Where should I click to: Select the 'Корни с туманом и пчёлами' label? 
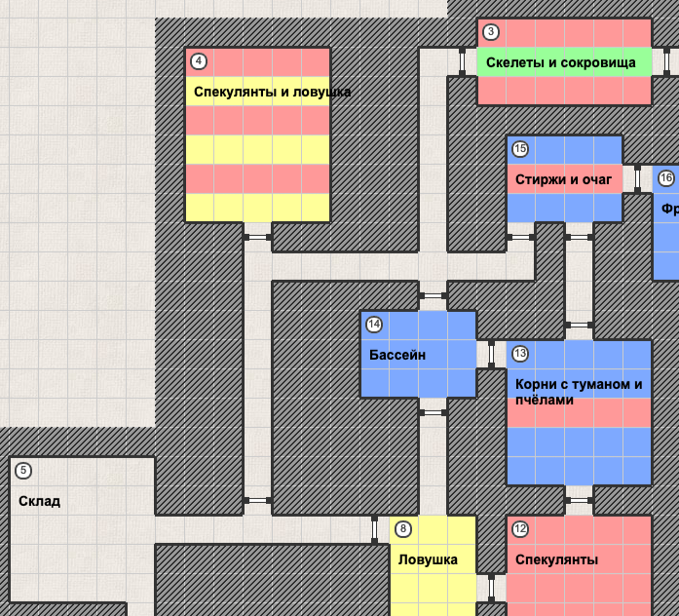(x=579, y=392)
